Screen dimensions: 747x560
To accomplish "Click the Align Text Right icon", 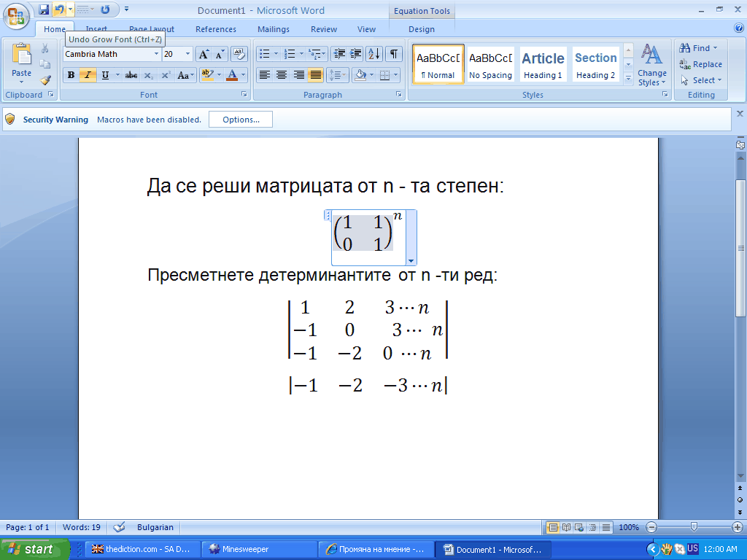I will tap(298, 75).
